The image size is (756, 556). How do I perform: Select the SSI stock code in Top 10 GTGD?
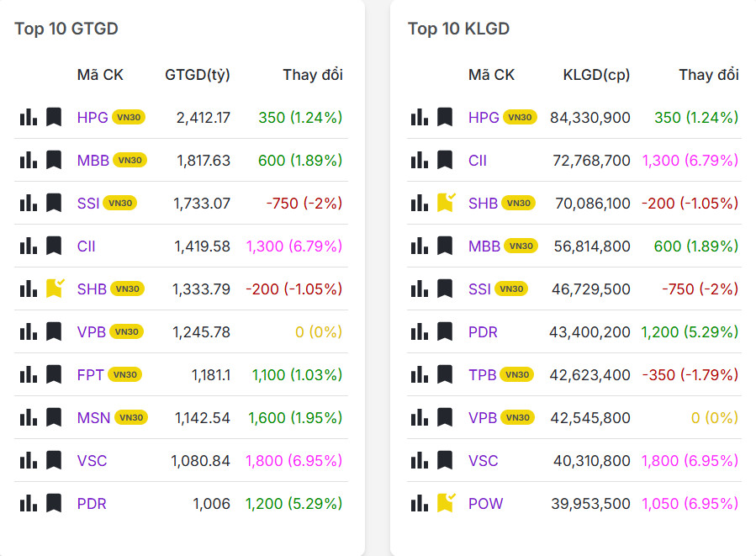[88, 203]
